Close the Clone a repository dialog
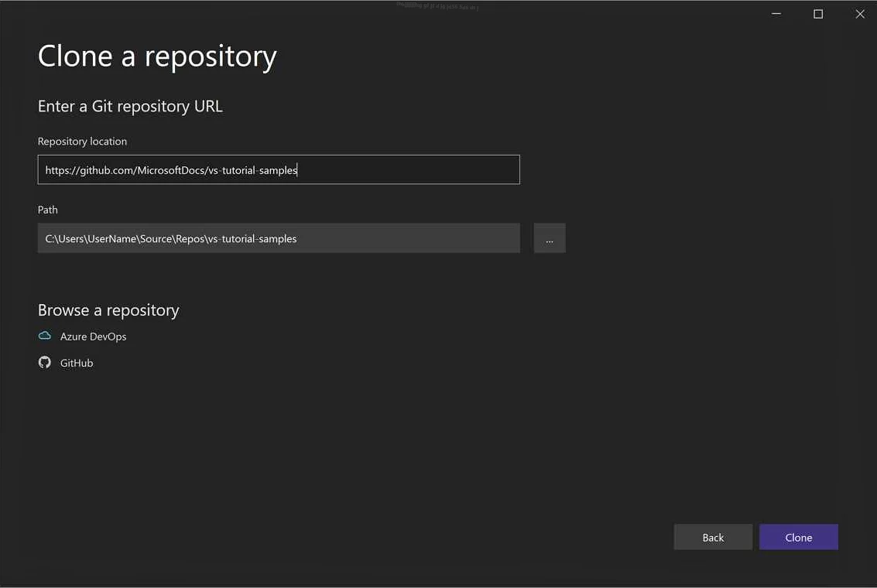This screenshot has width=877, height=588. (859, 13)
